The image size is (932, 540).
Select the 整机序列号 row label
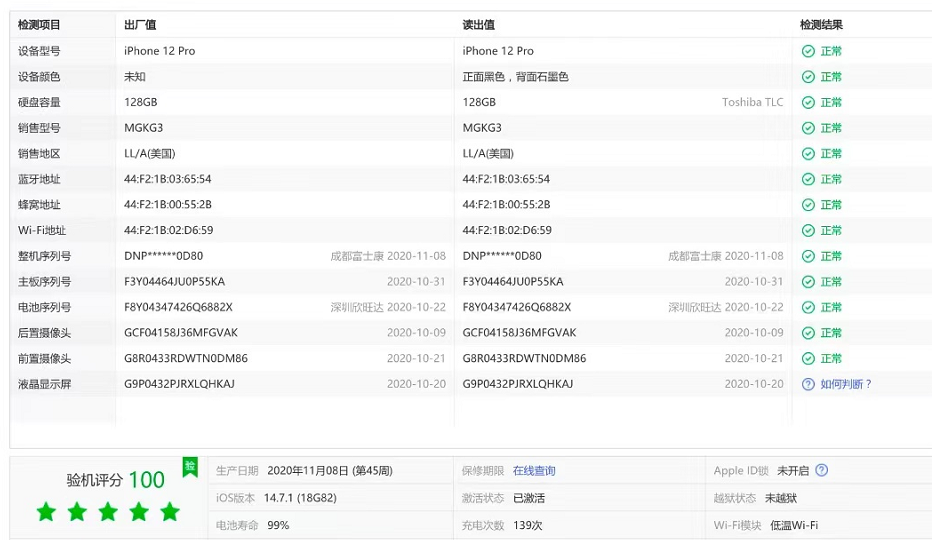[45, 256]
